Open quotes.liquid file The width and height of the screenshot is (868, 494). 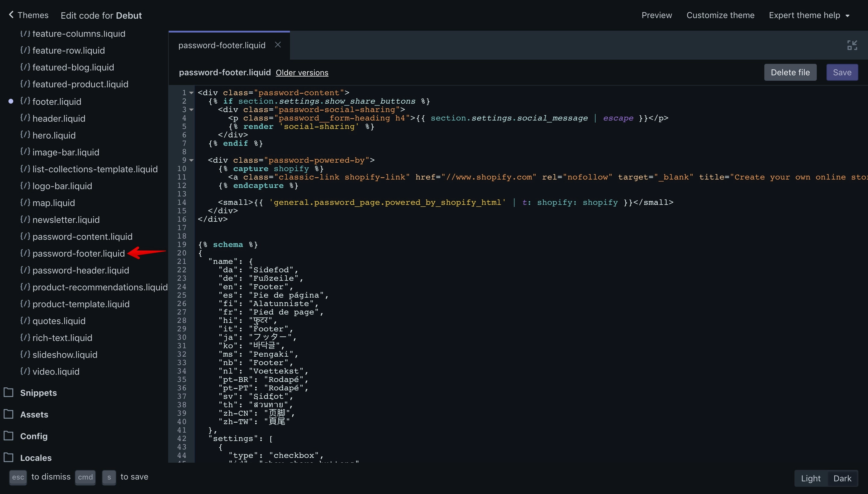point(59,321)
